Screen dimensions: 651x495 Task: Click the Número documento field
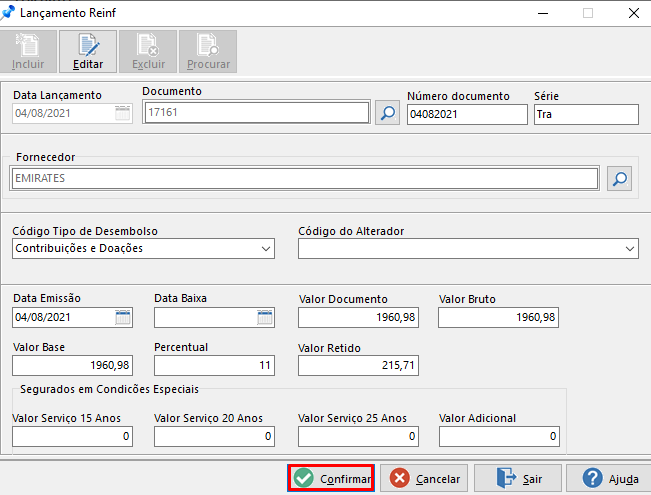467,114
